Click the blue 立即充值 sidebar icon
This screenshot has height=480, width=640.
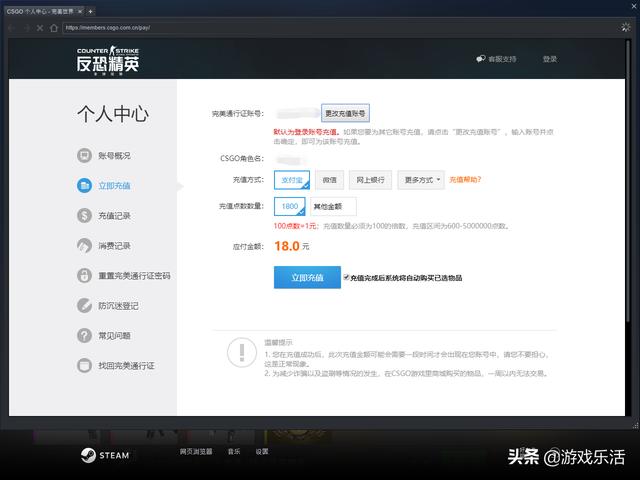coord(84,186)
